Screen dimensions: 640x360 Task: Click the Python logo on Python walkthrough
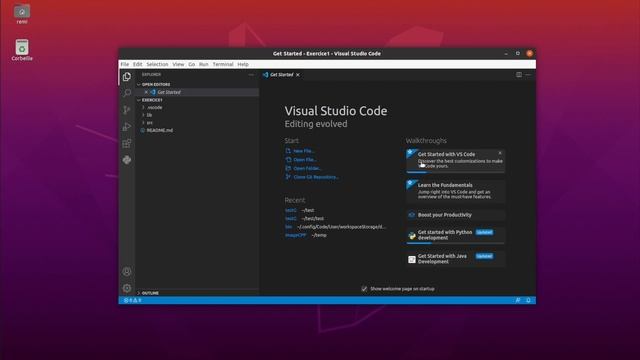coord(412,235)
